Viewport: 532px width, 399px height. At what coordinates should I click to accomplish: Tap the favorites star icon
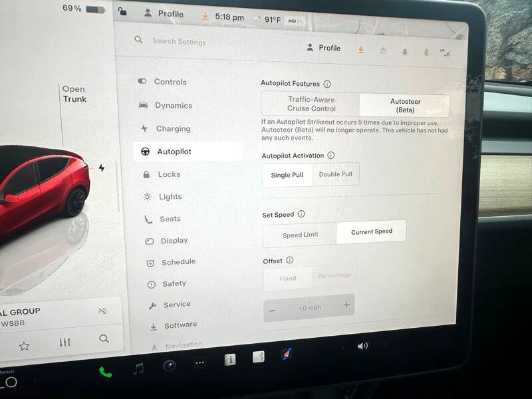[24, 345]
